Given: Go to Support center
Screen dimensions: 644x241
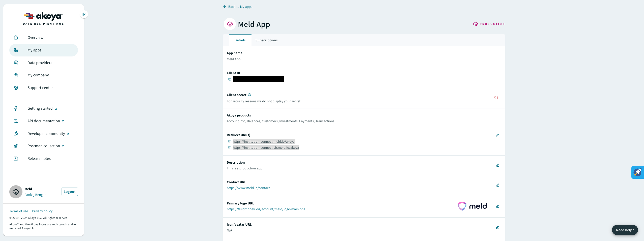Looking at the screenshot, I should click(40, 88).
